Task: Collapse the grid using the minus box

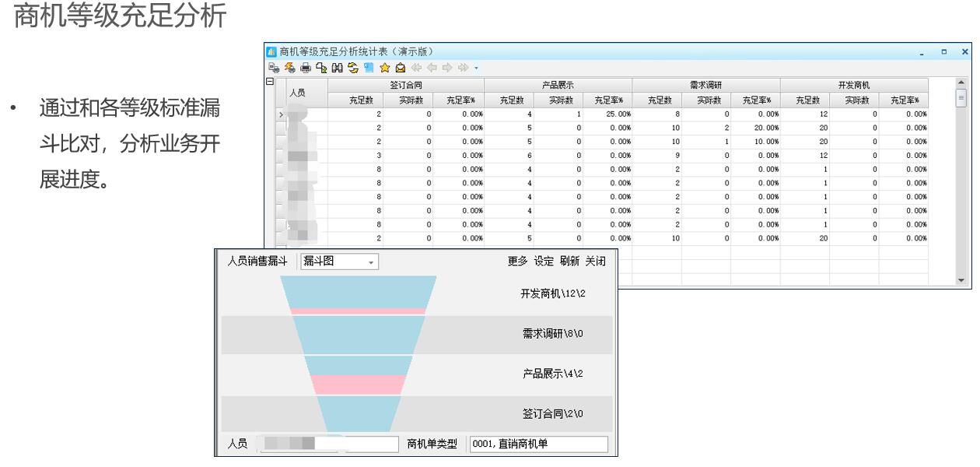Action: point(271,82)
